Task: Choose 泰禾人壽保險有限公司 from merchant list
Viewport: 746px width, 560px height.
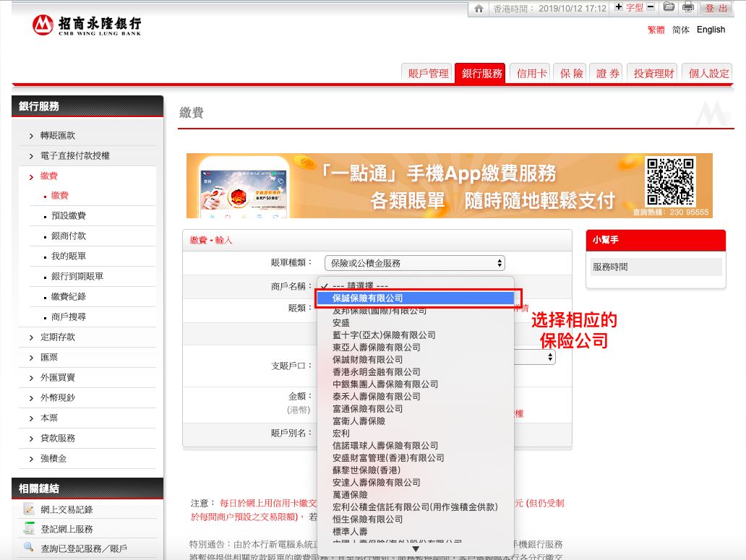Action: (416, 397)
